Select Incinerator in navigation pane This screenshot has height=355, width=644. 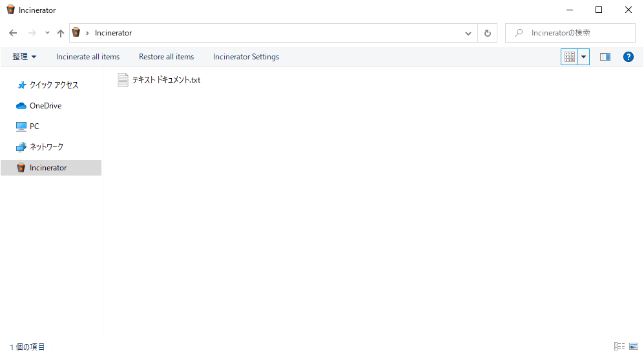(x=51, y=168)
